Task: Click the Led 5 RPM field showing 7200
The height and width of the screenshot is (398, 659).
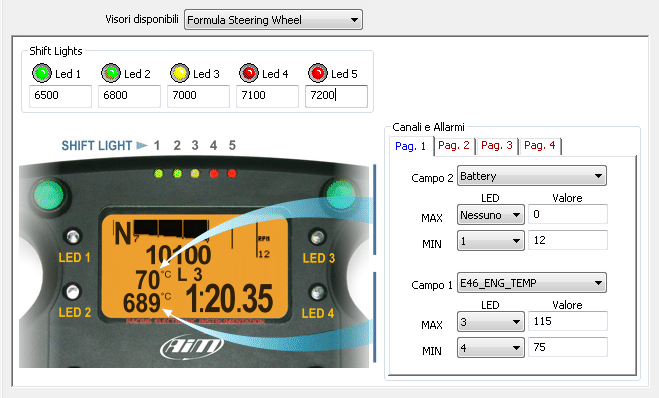Action: (x=336, y=96)
